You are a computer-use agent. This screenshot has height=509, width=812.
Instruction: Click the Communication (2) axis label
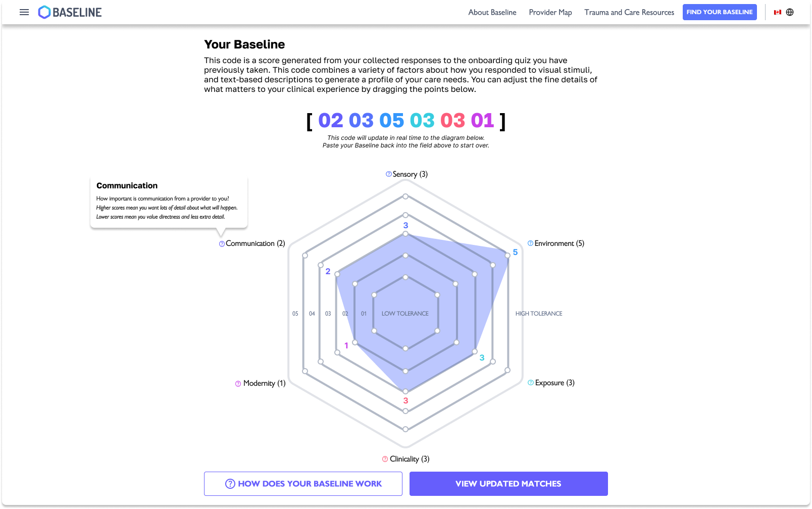(256, 243)
